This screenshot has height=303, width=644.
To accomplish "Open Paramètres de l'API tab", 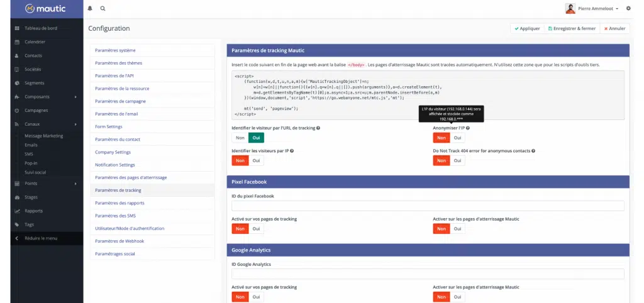I will pos(152,75).
